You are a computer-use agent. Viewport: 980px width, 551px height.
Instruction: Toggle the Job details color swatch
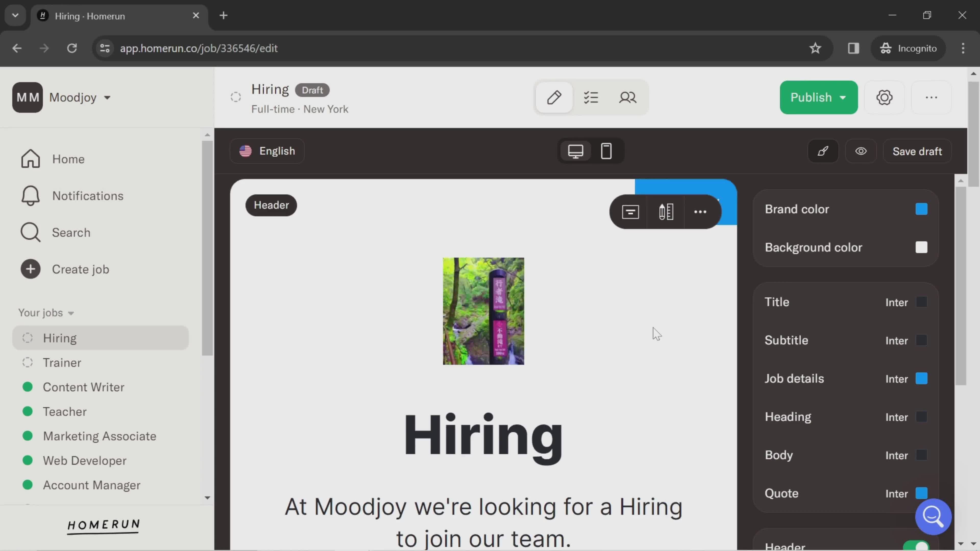(x=922, y=378)
